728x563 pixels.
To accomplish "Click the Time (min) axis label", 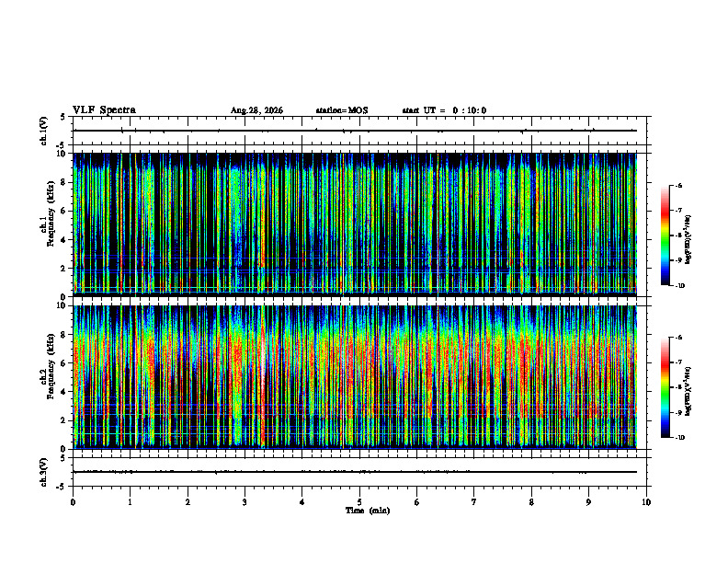I will click(x=368, y=511).
